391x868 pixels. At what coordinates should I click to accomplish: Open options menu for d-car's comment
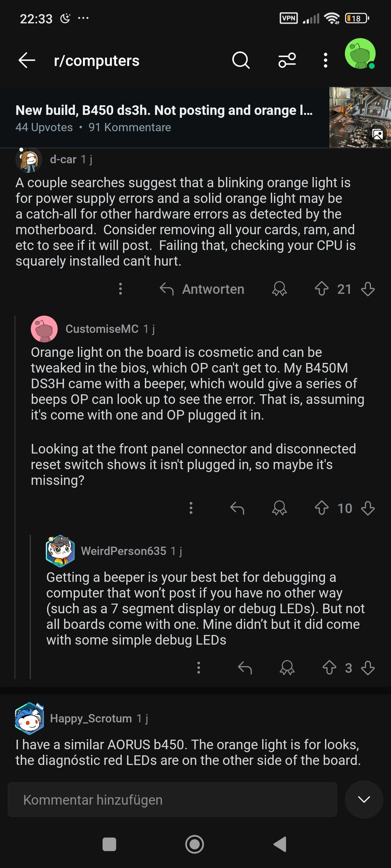(x=121, y=289)
